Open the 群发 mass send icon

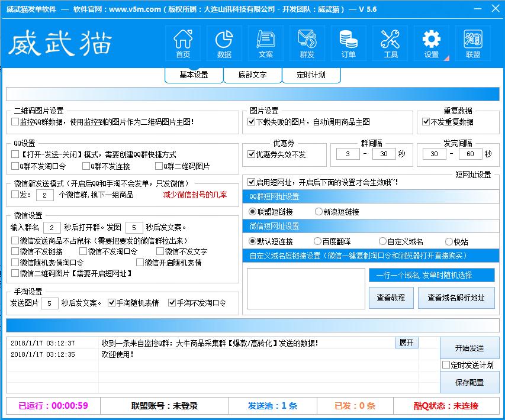pyautogui.click(x=307, y=43)
